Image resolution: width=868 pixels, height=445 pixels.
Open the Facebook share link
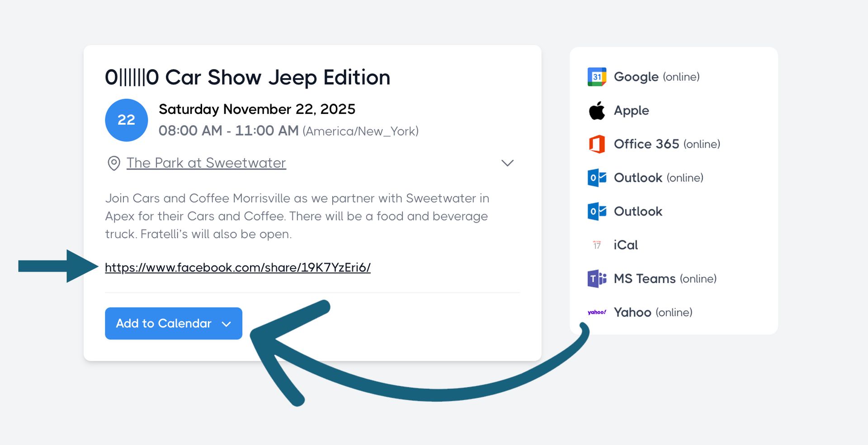click(x=238, y=267)
